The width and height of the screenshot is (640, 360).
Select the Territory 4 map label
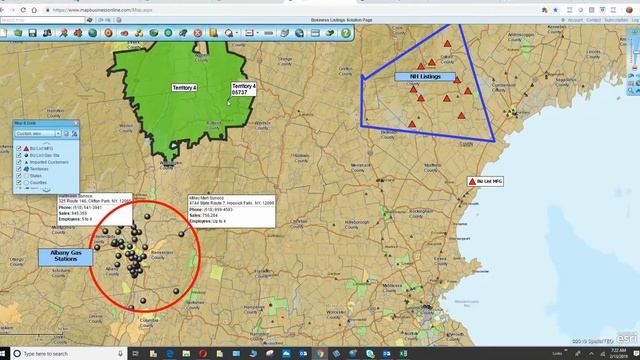pyautogui.click(x=184, y=88)
